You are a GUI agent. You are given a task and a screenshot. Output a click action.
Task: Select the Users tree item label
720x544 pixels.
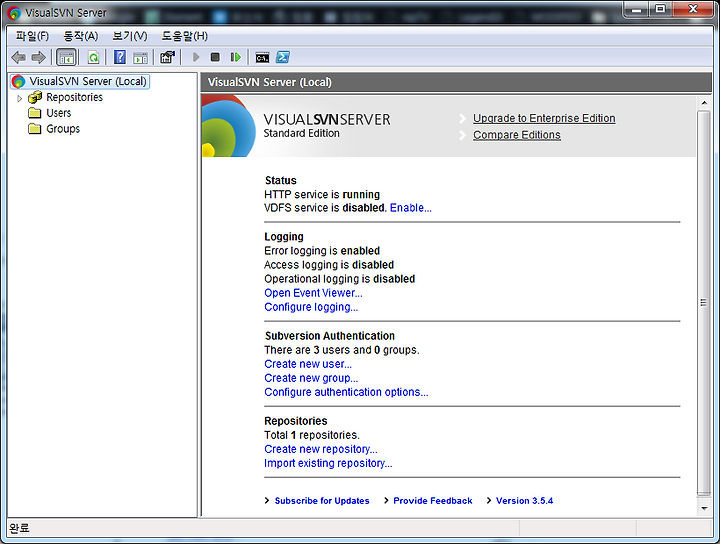tap(59, 113)
